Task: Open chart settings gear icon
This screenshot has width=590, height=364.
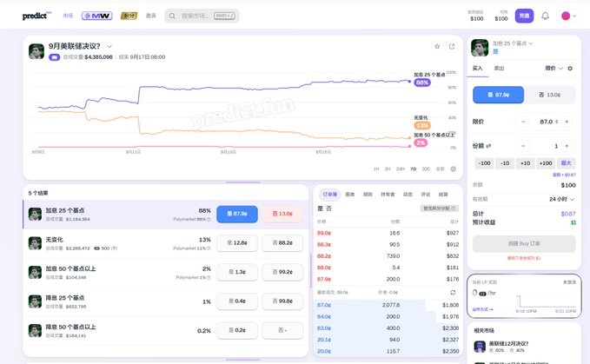Action: tap(454, 169)
